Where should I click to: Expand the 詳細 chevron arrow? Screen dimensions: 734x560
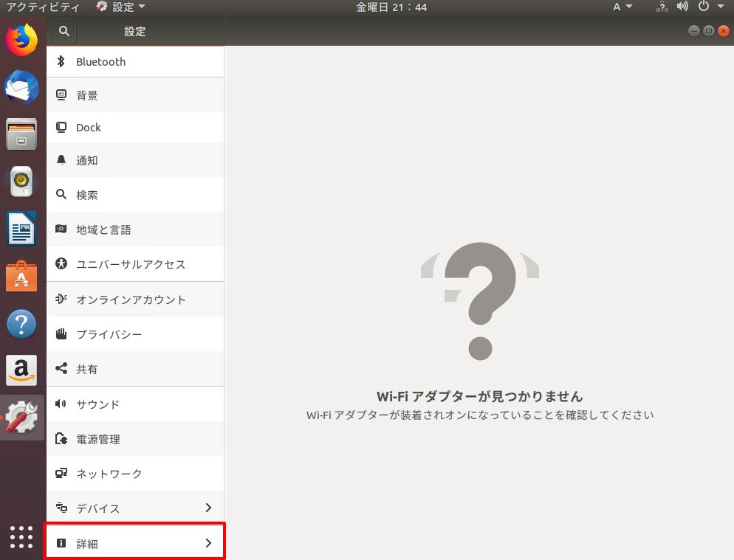(208, 543)
